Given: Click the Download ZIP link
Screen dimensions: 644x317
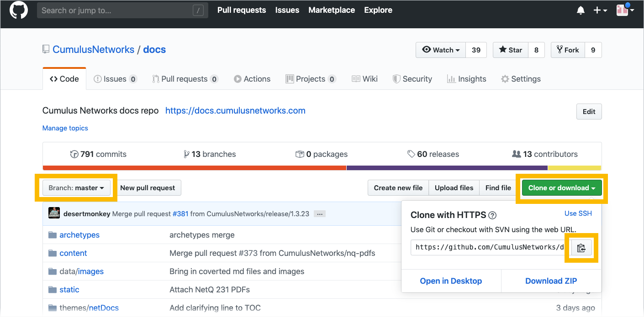Looking at the screenshot, I should (551, 281).
